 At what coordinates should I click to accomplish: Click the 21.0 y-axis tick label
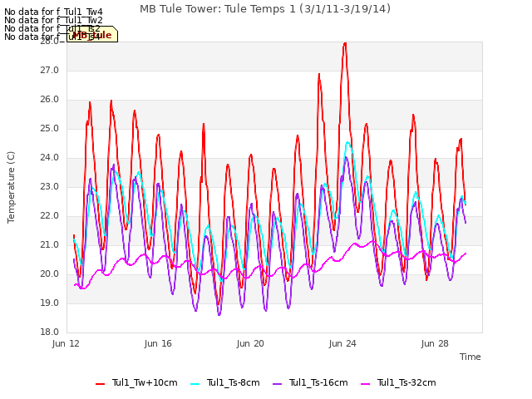point(50,245)
